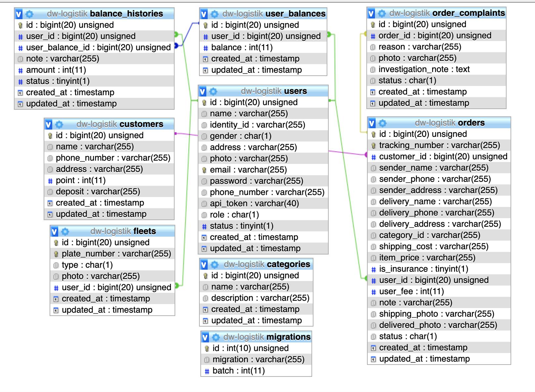
Task: Click hash icon beside orders customer_id
Action: pyautogui.click(x=373, y=157)
